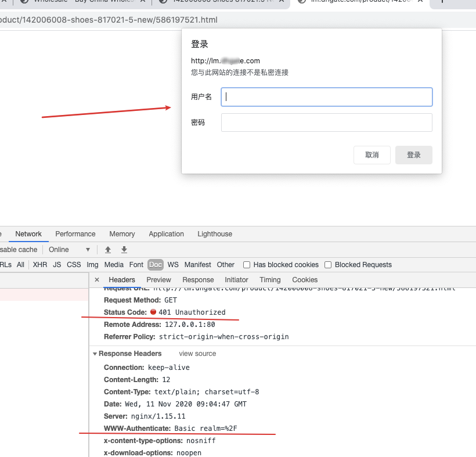Focus the 用户名 username field
Screen dimensions: 476x457
(x=327, y=97)
